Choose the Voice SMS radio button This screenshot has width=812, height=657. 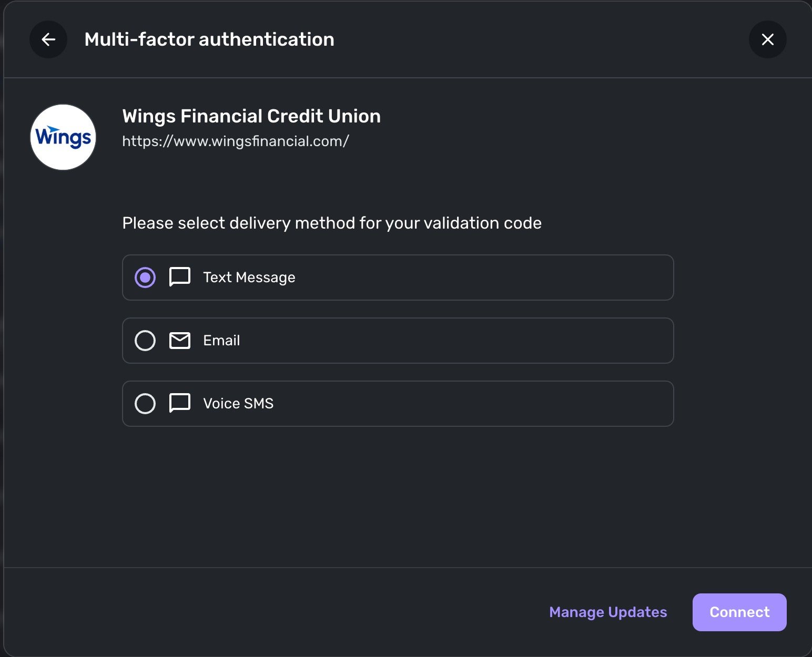[145, 404]
